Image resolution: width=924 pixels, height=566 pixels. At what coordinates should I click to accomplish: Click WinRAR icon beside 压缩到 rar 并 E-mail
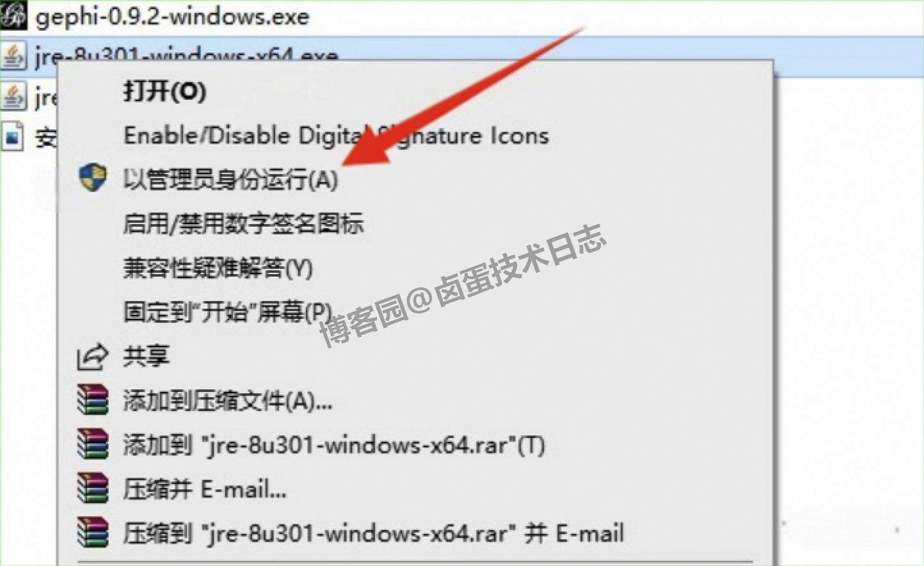point(93,533)
